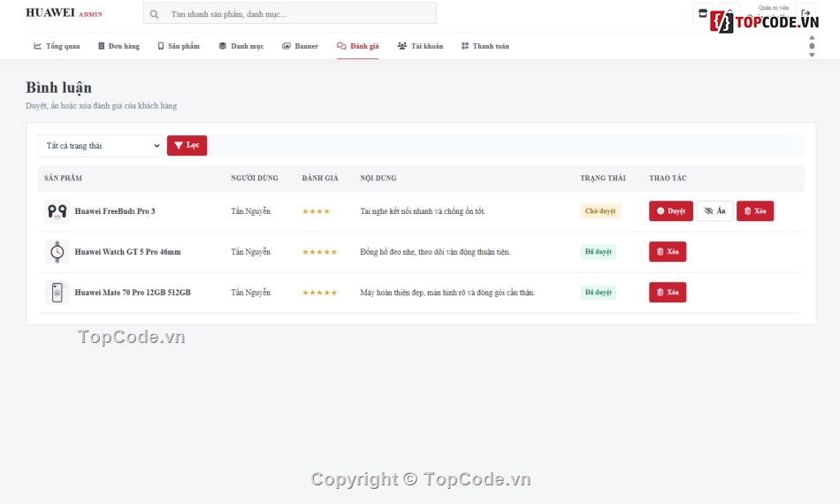Click the THAO TÁC column header
The image size is (840, 504).
pos(668,178)
